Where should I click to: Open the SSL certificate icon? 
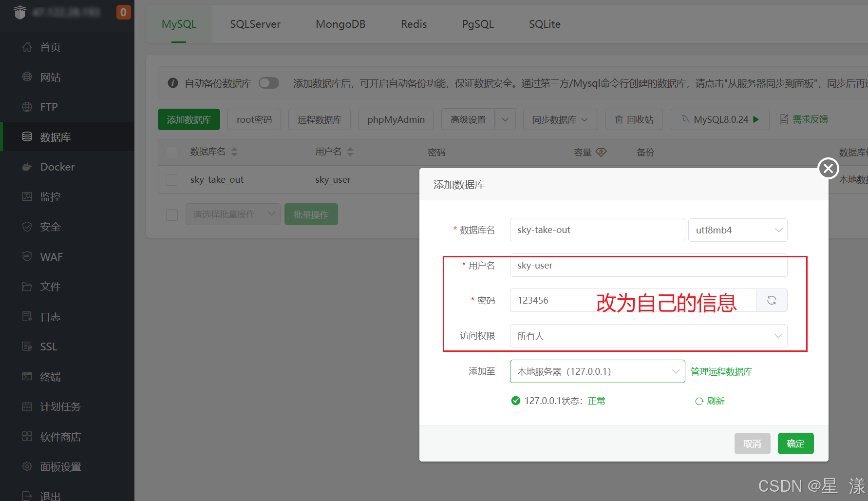[27, 347]
